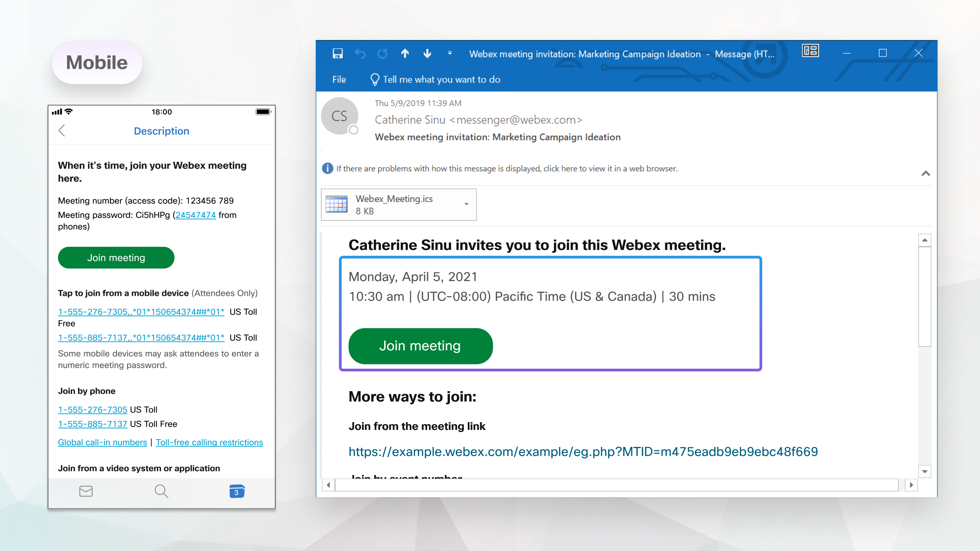This screenshot has height=551, width=980.
Task: Click Monday, April 5, 2021 date text
Action: tap(413, 277)
